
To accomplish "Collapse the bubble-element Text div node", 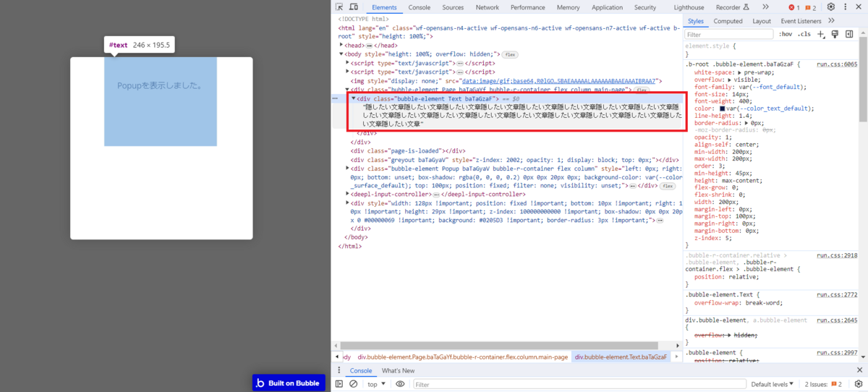I will point(354,98).
